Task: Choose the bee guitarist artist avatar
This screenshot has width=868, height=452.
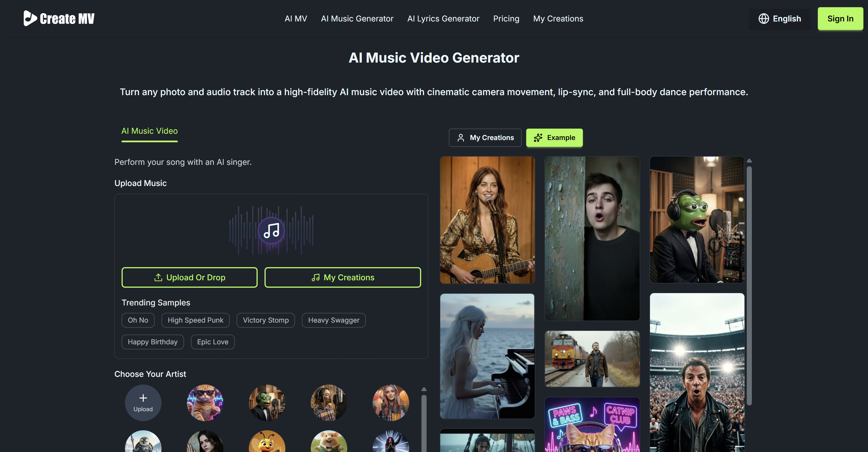Action: point(267,442)
